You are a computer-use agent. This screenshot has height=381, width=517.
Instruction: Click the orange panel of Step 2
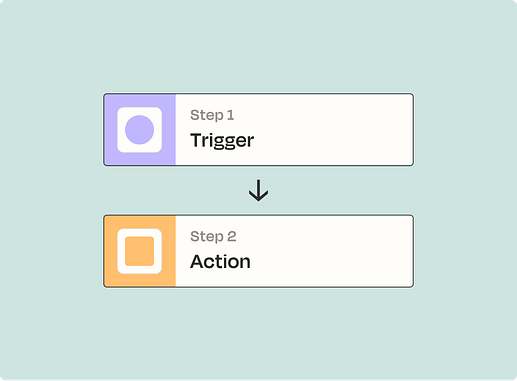pyautogui.click(x=140, y=251)
